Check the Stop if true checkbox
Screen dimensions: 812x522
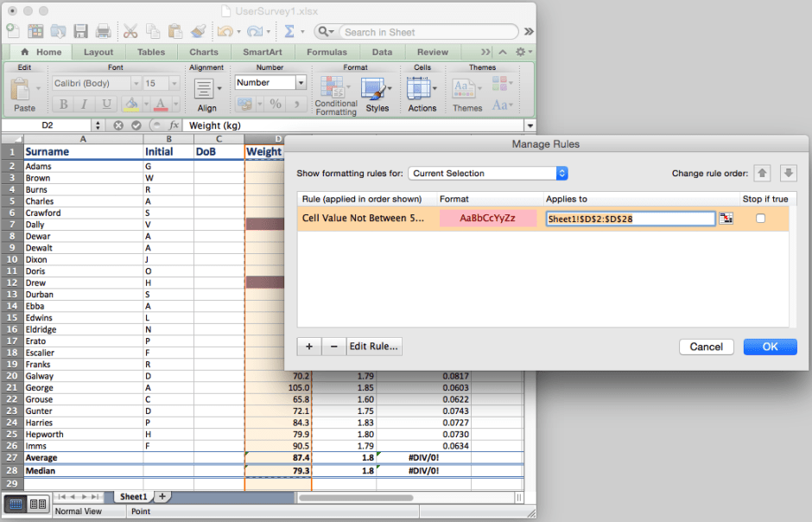tap(760, 218)
